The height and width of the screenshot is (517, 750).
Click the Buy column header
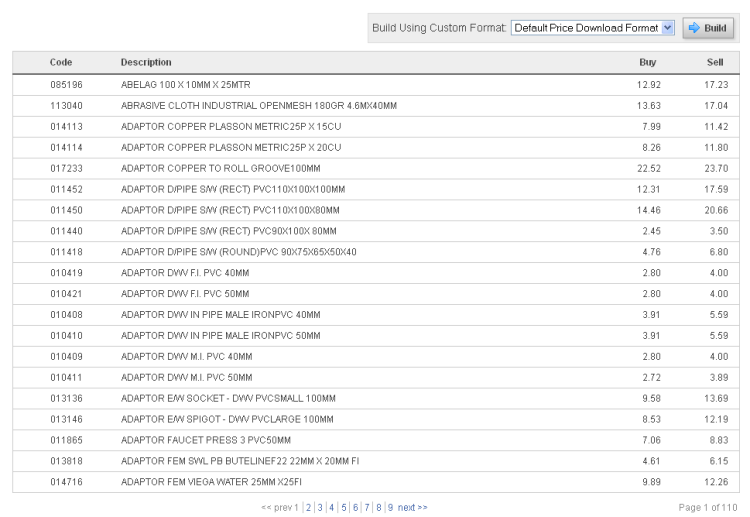click(x=648, y=62)
